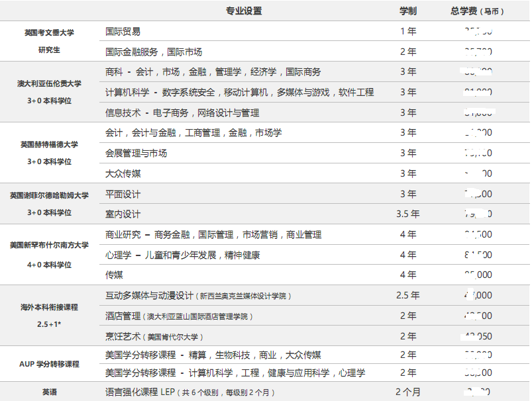Click the 总学费 (马币) column header

tap(477, 11)
